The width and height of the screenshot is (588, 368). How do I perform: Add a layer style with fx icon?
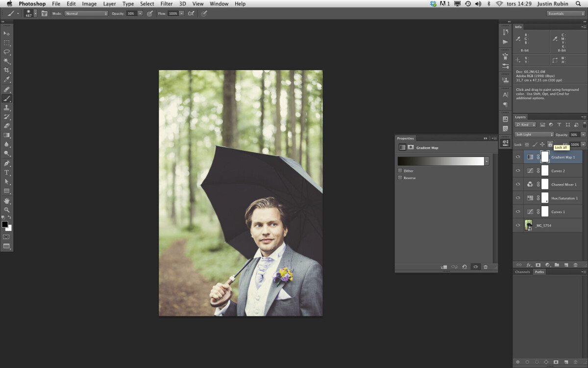(x=529, y=265)
